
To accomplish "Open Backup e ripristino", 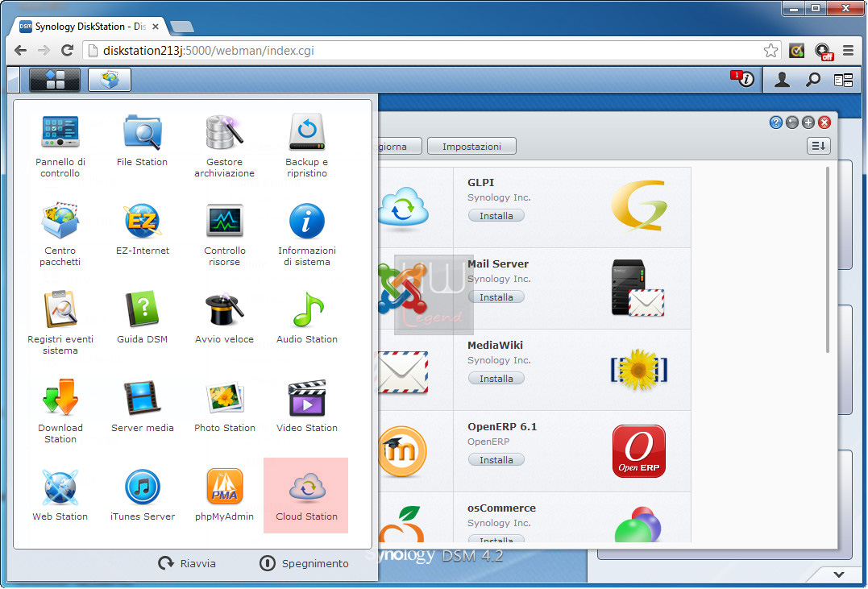I will pyautogui.click(x=307, y=146).
